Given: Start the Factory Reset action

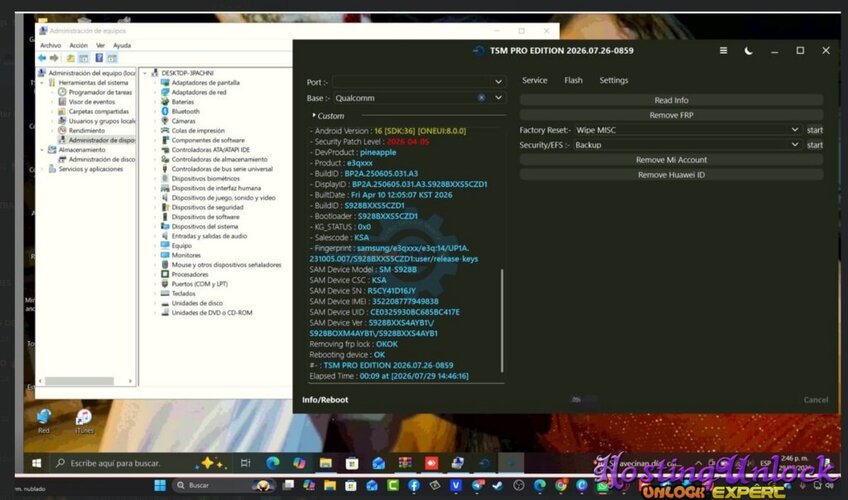Looking at the screenshot, I should [x=814, y=130].
